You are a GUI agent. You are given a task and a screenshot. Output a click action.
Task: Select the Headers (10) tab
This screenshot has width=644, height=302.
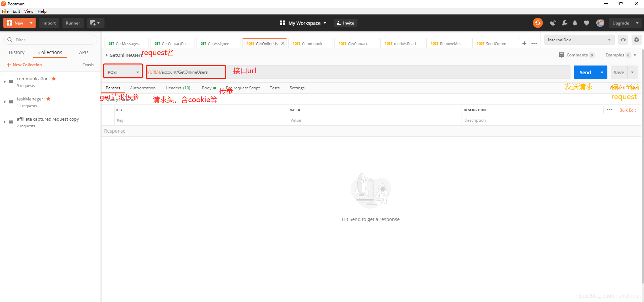178,88
